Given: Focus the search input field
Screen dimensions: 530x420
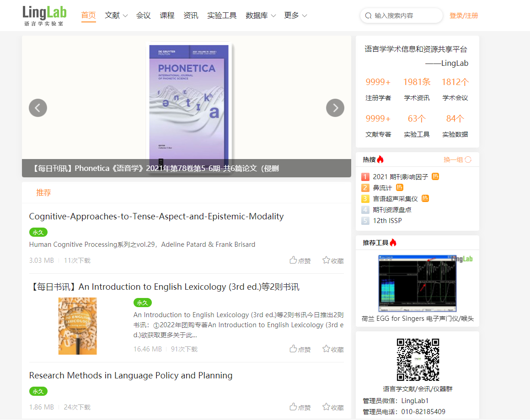Looking at the screenshot, I should [x=406, y=16].
